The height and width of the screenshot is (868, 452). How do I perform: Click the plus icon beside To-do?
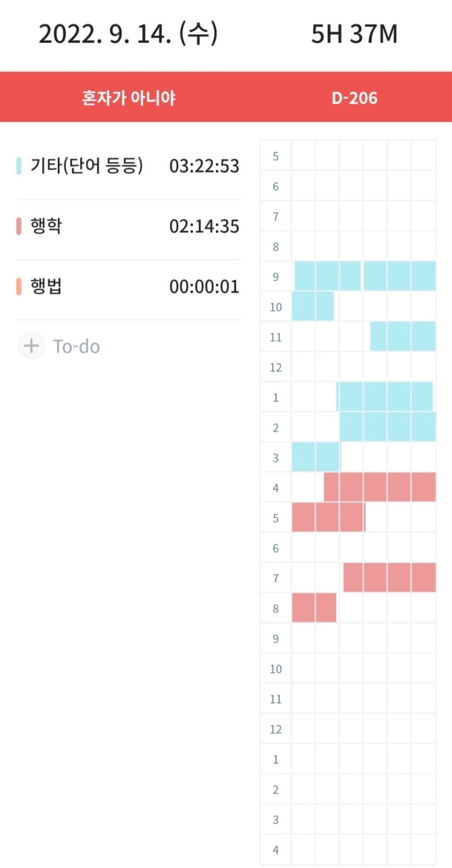point(30,346)
